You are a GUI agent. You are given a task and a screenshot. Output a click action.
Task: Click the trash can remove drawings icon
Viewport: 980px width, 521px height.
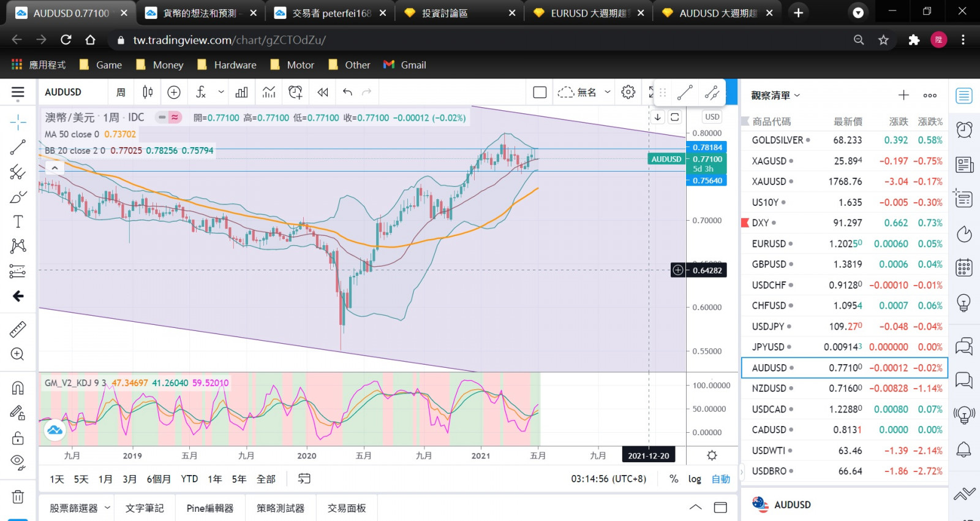click(18, 497)
